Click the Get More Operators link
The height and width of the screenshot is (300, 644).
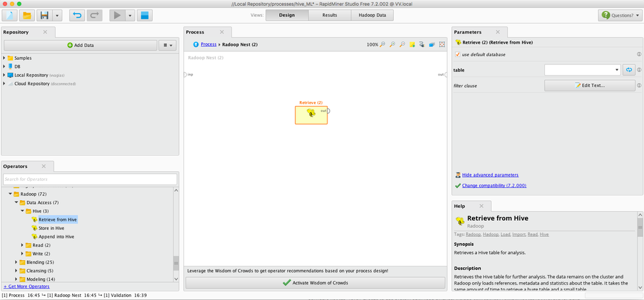pos(26,286)
